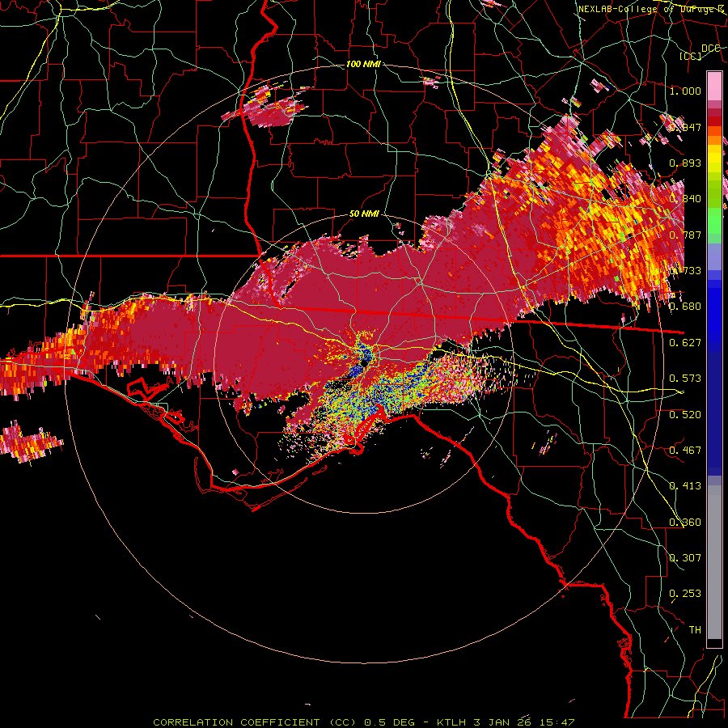The image size is (728, 728).
Task: Click the 50 NMI range ring label
Action: [x=364, y=214]
